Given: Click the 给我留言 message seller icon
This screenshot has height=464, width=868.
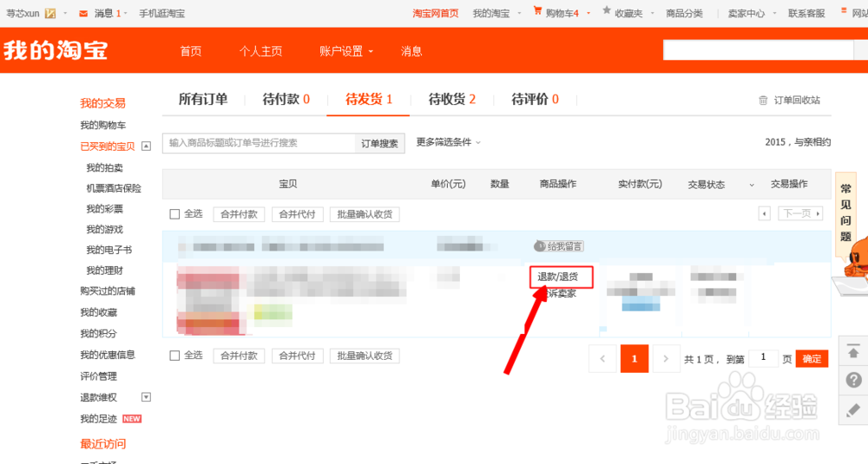Looking at the screenshot, I should pyautogui.click(x=558, y=246).
